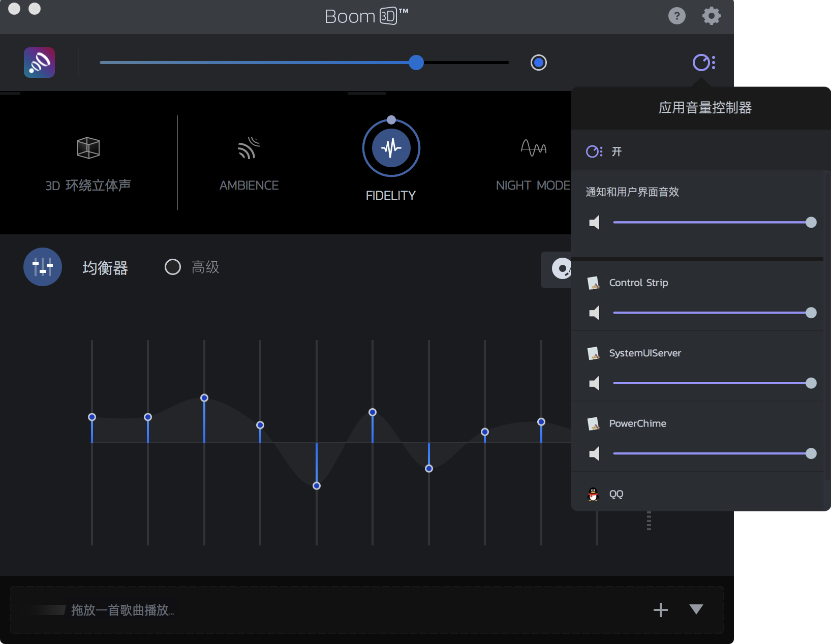
Task: Select the 3D surround cube icon
Action: (88, 148)
